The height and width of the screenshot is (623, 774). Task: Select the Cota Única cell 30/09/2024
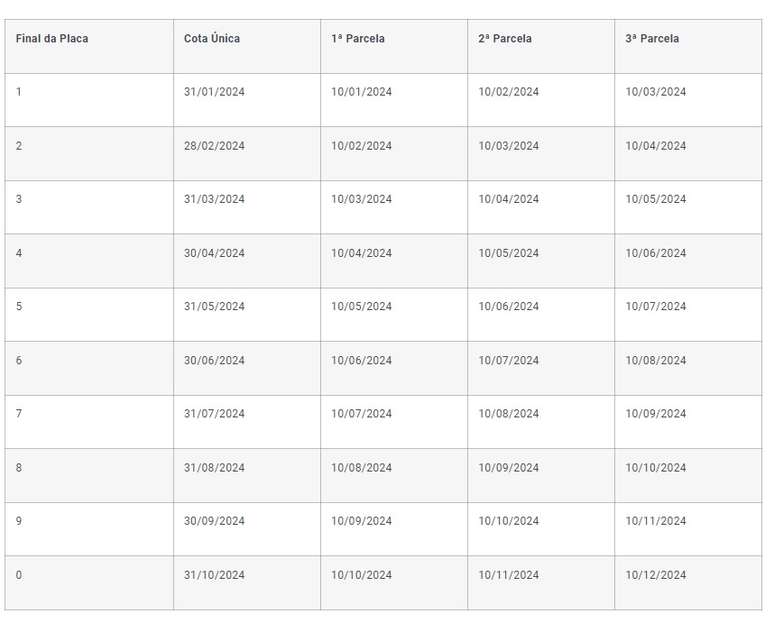click(x=214, y=521)
